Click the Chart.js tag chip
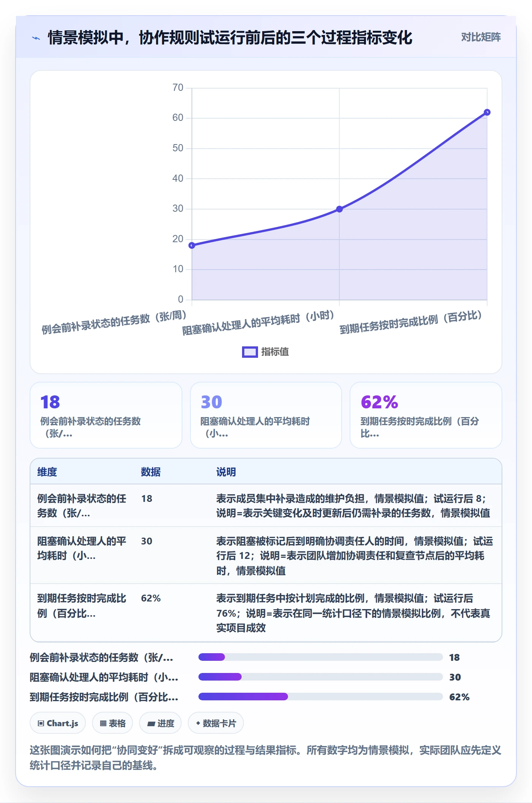The width and height of the screenshot is (532, 803). tap(58, 723)
